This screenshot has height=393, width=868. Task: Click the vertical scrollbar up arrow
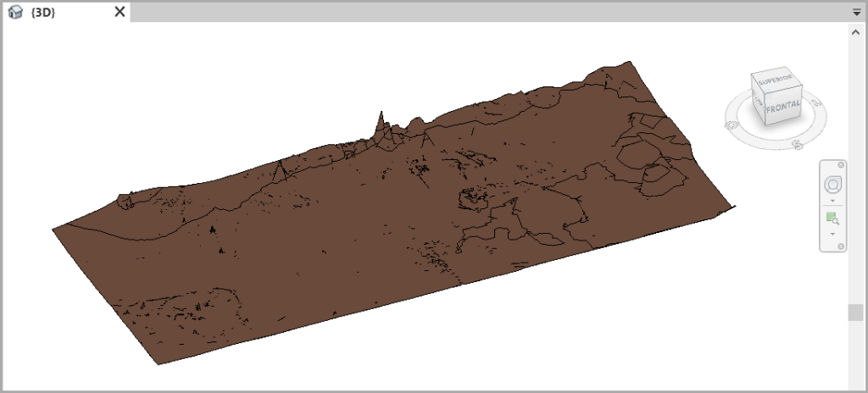pyautogui.click(x=856, y=31)
